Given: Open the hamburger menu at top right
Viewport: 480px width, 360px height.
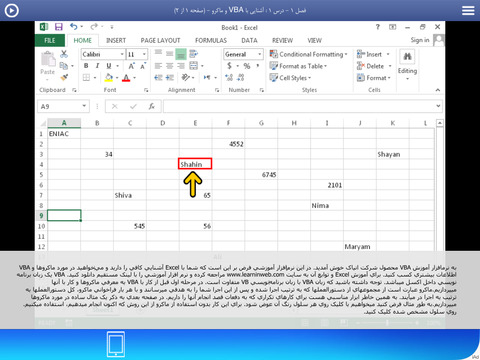Looking at the screenshot, I should pos(468,11).
